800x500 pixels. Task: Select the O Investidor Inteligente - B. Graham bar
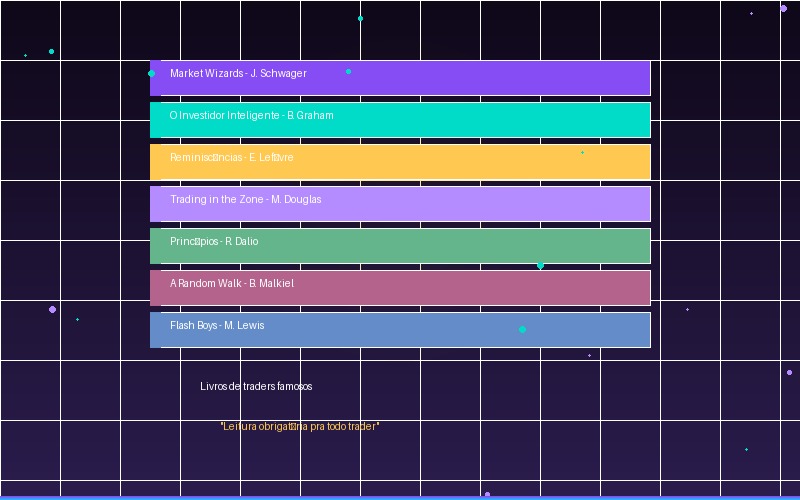[400, 120]
